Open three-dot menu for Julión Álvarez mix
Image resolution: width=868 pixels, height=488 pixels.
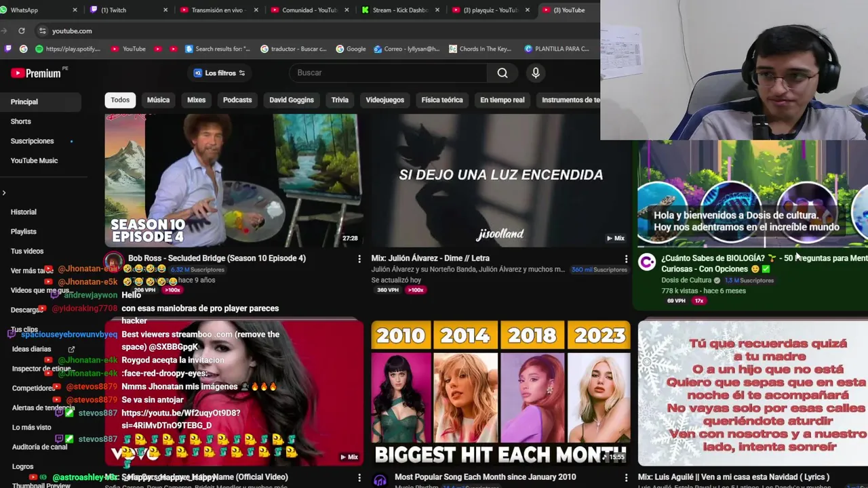[626, 259]
